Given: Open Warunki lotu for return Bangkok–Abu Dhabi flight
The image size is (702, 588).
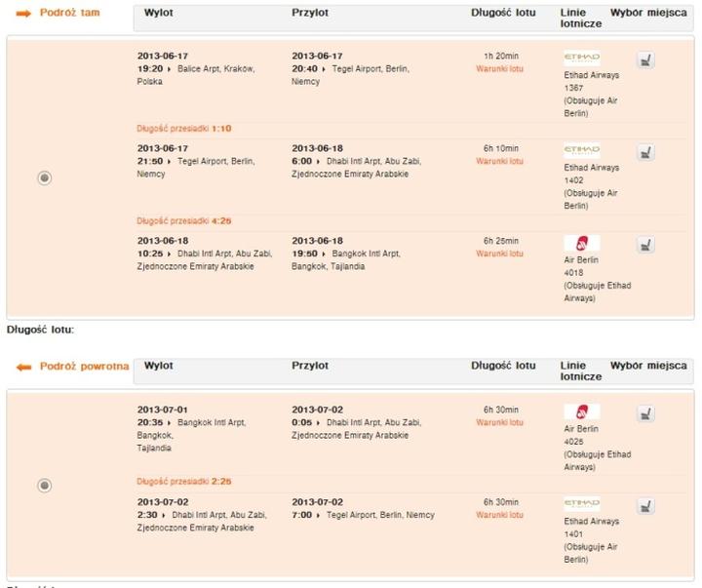Looking at the screenshot, I should point(499,422).
